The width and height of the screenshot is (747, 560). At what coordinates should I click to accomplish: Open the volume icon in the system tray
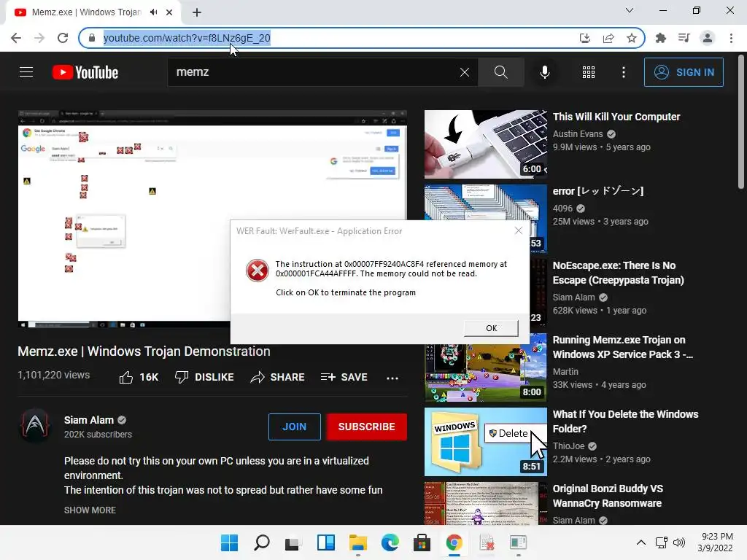(679, 542)
